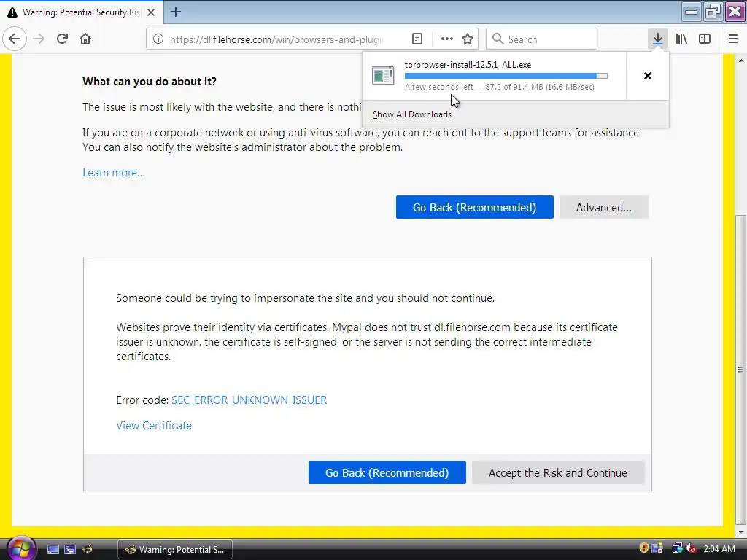Bookmark this page with the star icon

[x=468, y=39]
